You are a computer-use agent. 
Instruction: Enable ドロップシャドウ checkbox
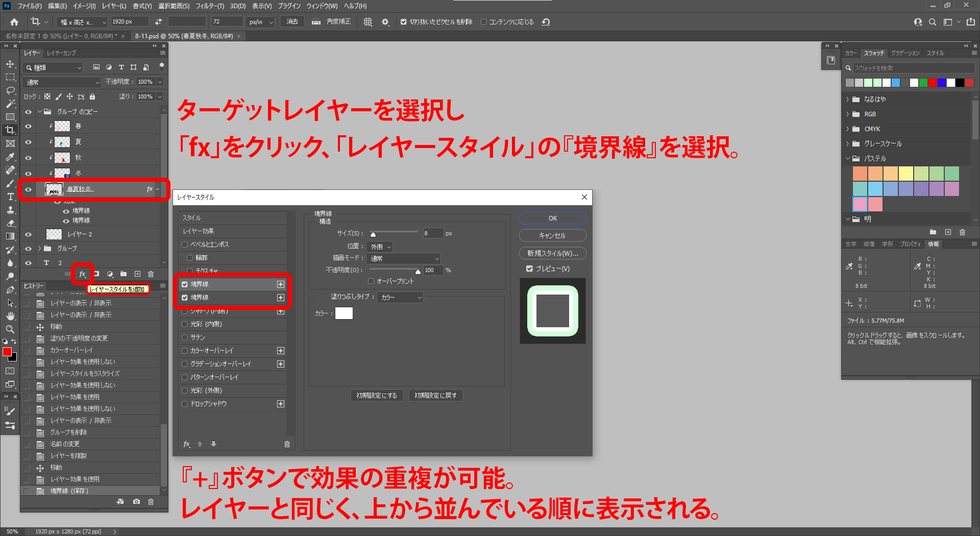point(185,404)
